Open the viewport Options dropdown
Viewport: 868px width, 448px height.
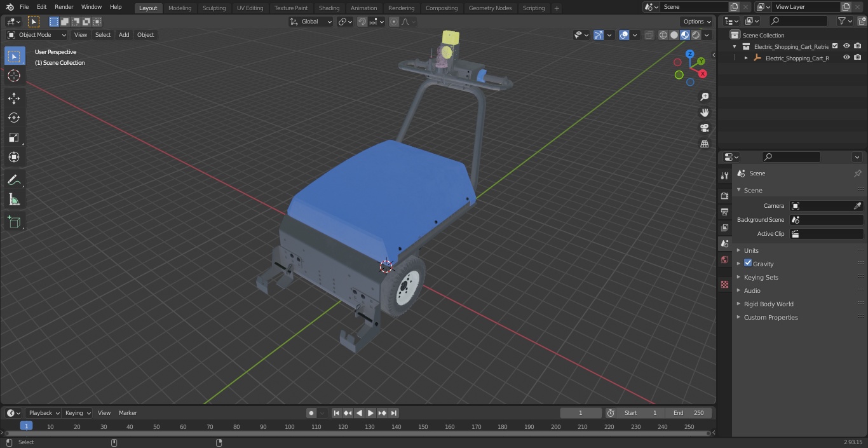click(x=697, y=22)
